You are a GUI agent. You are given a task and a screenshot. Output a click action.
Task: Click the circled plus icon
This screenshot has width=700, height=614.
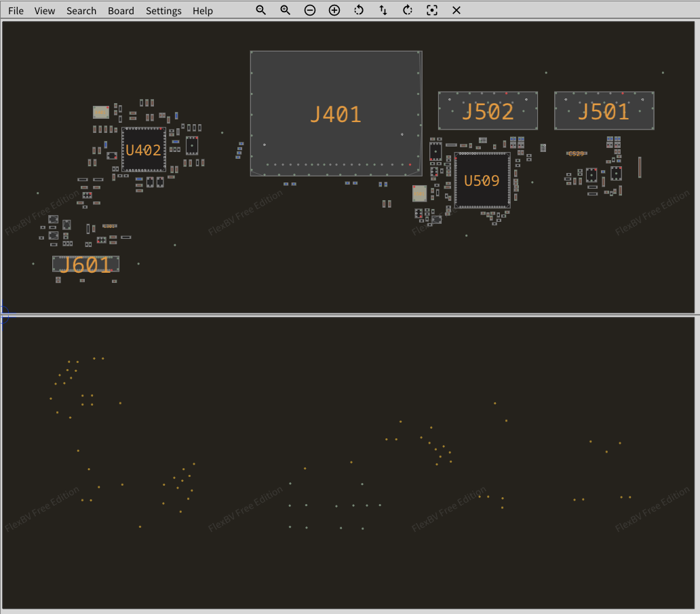coord(334,10)
